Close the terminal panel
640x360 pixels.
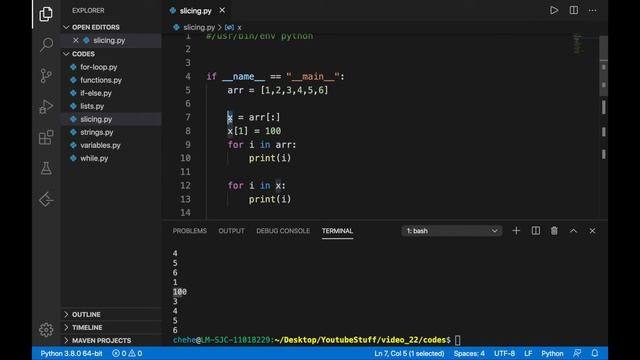click(592, 231)
